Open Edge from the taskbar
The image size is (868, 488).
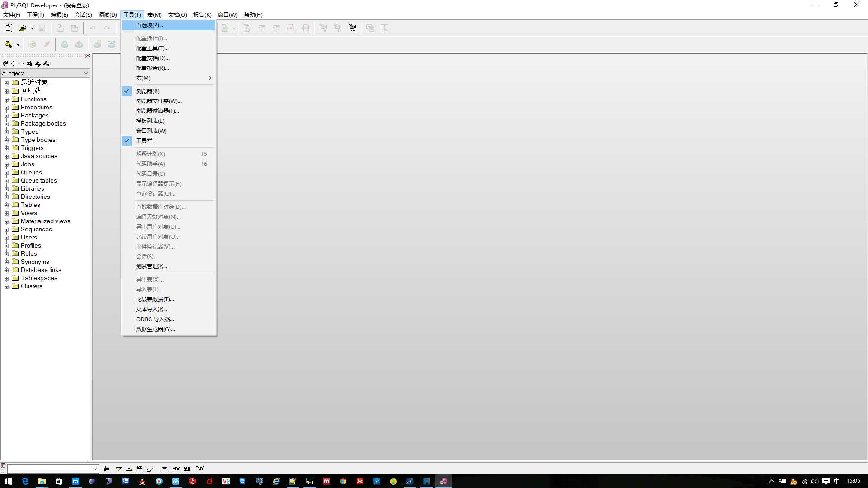point(25,481)
